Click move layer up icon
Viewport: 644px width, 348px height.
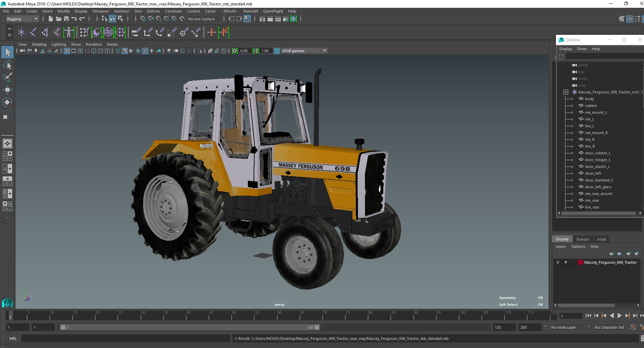611,254
